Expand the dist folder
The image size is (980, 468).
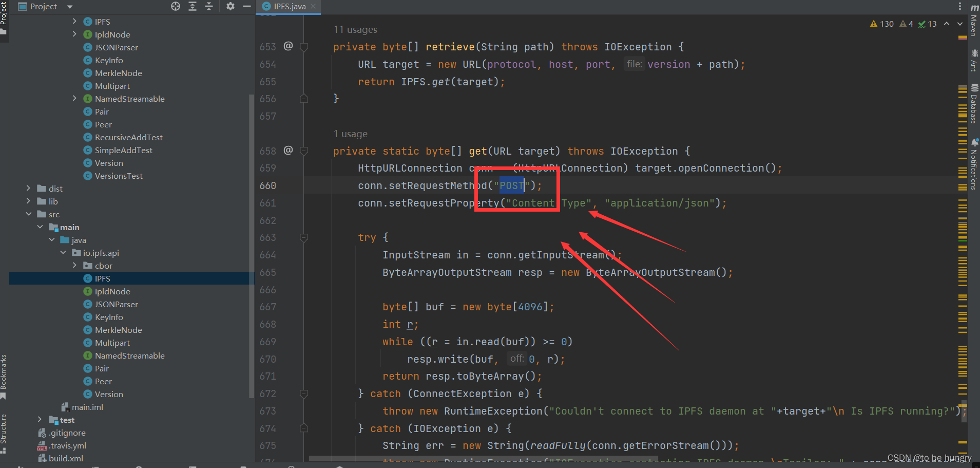[29, 189]
